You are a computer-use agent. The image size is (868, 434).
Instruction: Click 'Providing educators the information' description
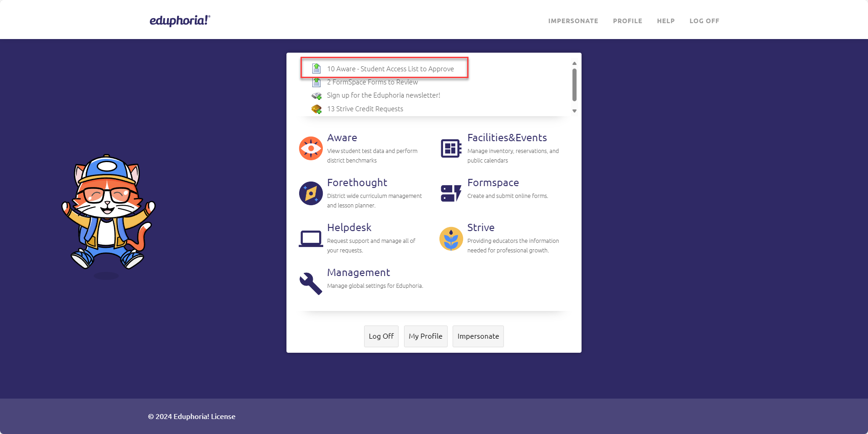point(513,246)
